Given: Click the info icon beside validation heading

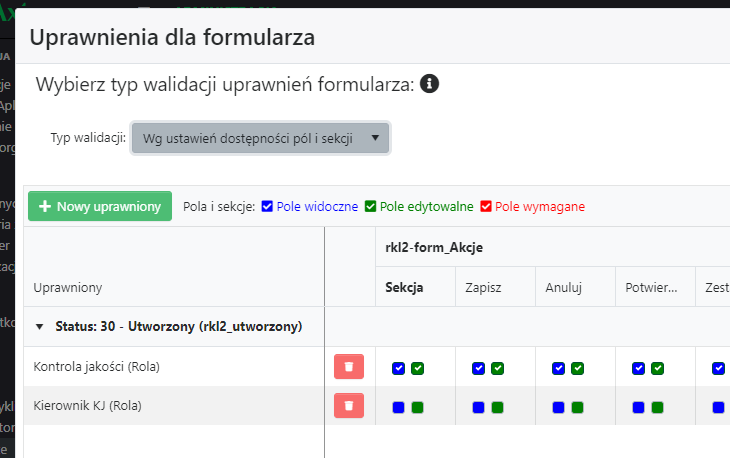Looking at the screenshot, I should click(x=430, y=84).
